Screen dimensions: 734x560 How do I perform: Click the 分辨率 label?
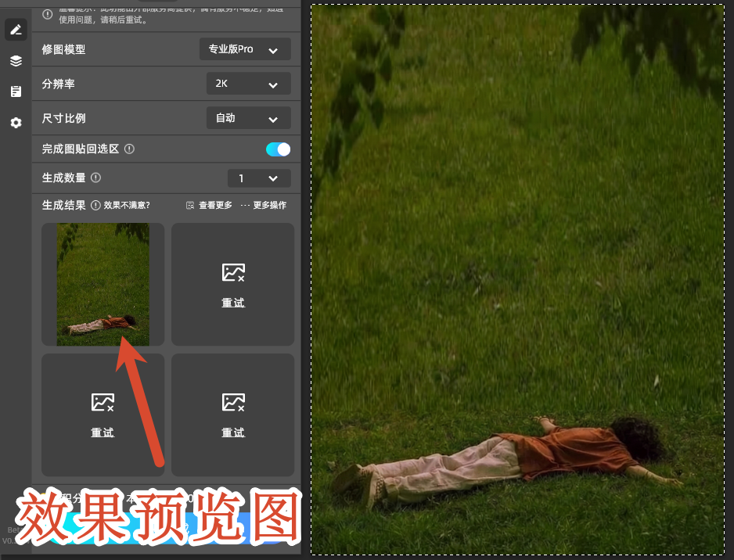(x=59, y=84)
